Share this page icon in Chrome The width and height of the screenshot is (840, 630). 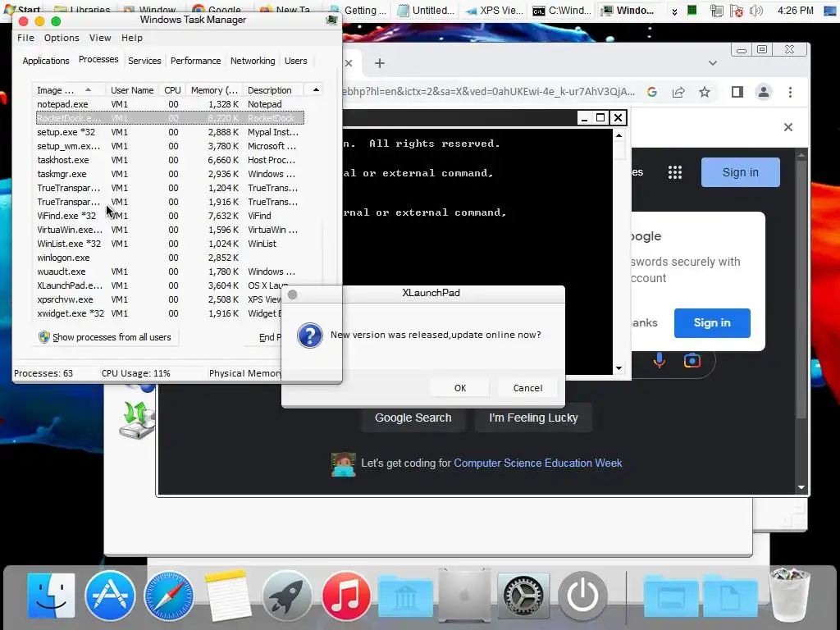678,92
